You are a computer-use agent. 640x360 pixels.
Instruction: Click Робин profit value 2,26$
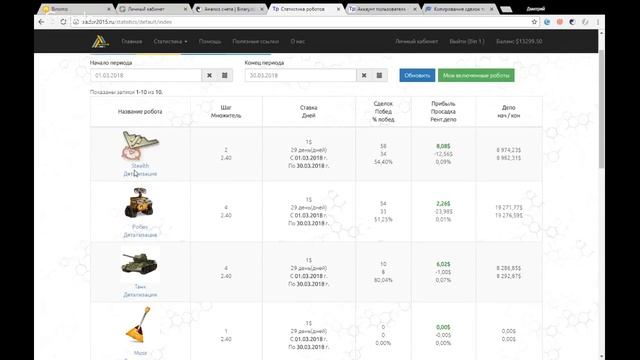point(443,203)
